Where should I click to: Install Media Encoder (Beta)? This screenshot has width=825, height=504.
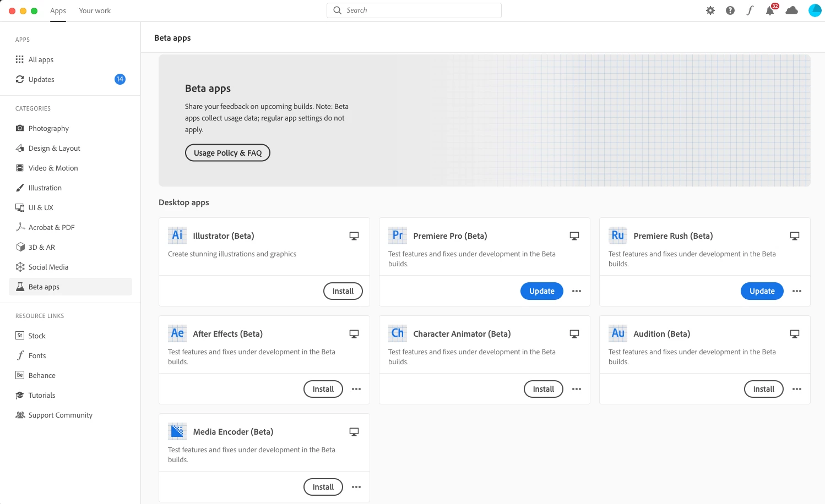pos(323,487)
